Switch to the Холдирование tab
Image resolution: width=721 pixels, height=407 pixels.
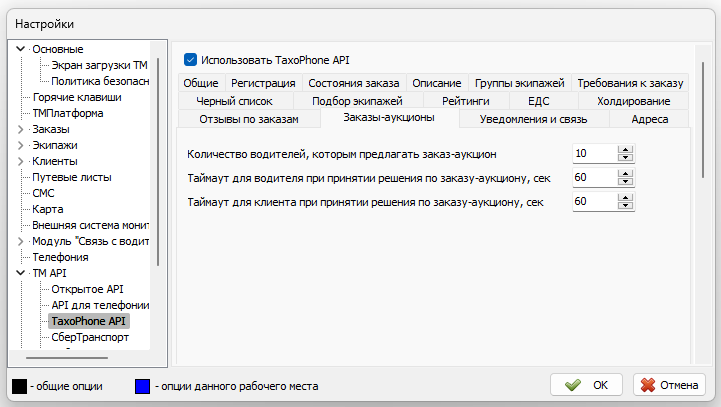(634, 101)
